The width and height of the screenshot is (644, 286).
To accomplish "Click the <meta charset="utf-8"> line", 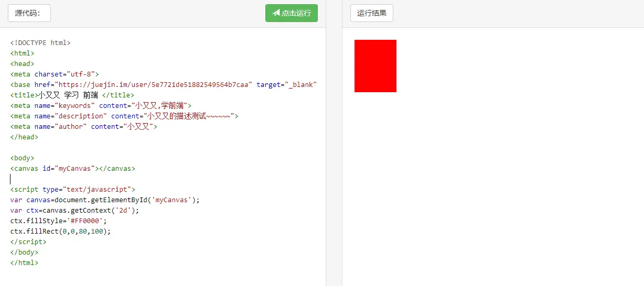I will pyautogui.click(x=55, y=74).
